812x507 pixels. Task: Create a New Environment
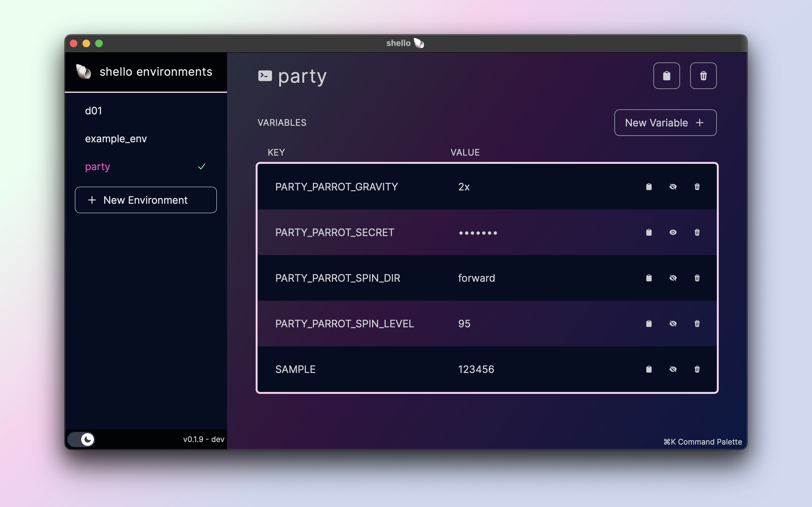click(146, 200)
